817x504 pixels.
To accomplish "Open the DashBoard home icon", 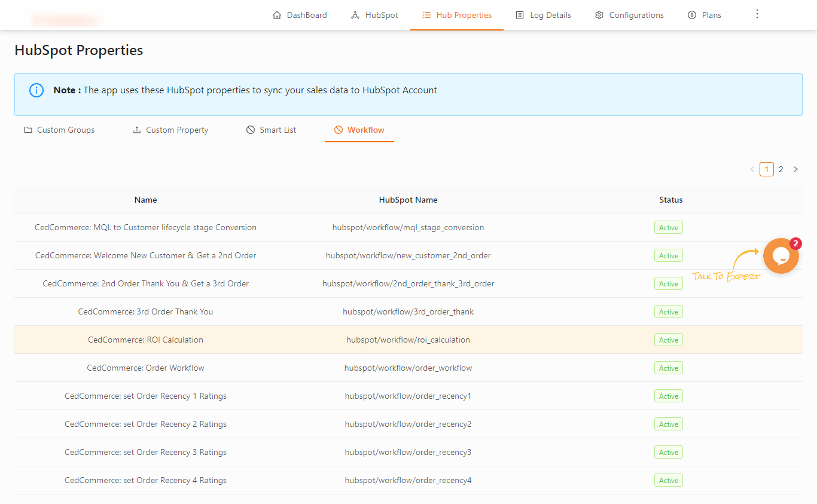I will pyautogui.click(x=276, y=15).
